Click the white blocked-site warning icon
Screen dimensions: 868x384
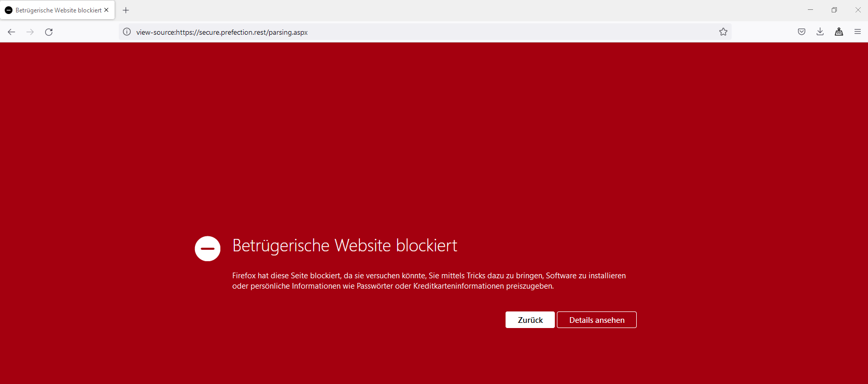(207, 249)
